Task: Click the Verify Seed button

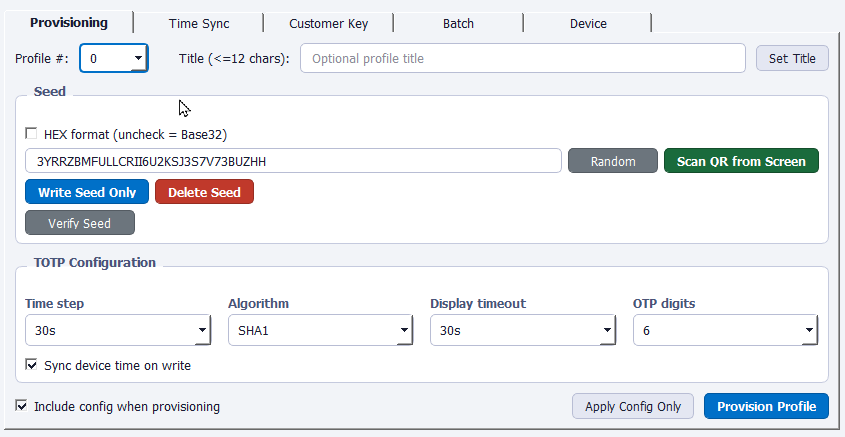Action: point(79,223)
